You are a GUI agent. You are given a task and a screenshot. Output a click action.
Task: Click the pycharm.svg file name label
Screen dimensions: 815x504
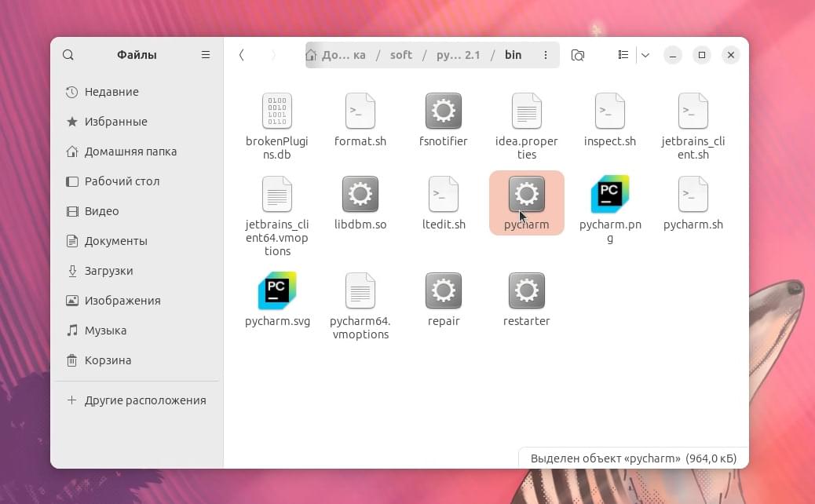pyautogui.click(x=277, y=321)
